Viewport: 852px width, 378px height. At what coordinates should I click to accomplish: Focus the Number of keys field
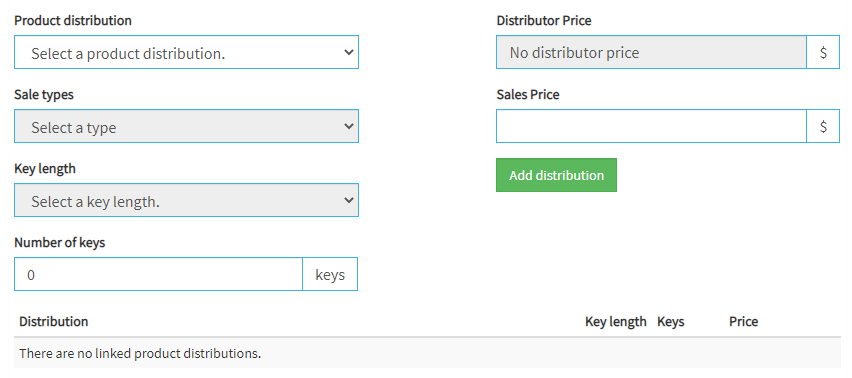click(158, 274)
